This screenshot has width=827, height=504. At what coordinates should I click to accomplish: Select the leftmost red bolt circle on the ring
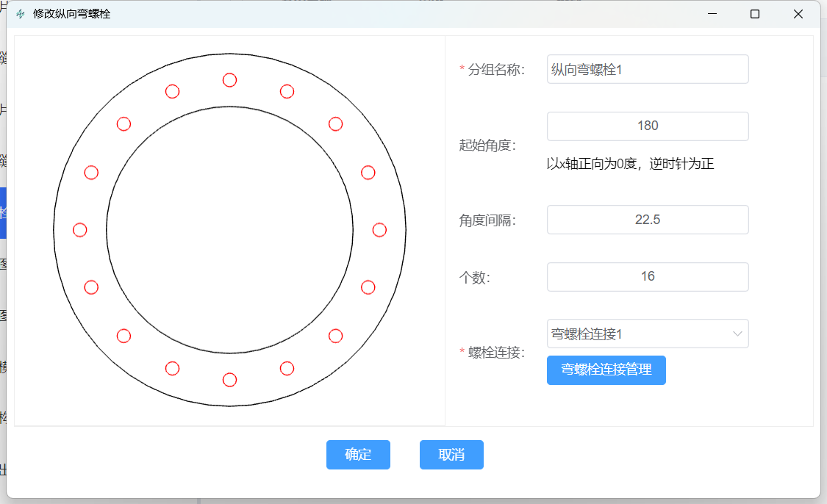(79, 230)
